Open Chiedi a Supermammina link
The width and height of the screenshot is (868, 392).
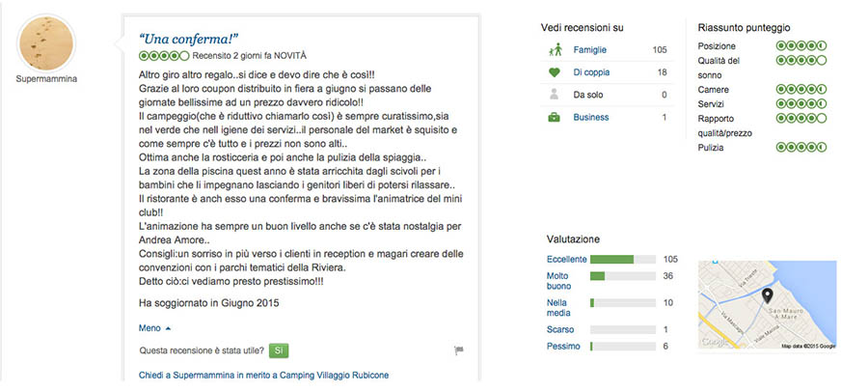pyautogui.click(x=263, y=376)
